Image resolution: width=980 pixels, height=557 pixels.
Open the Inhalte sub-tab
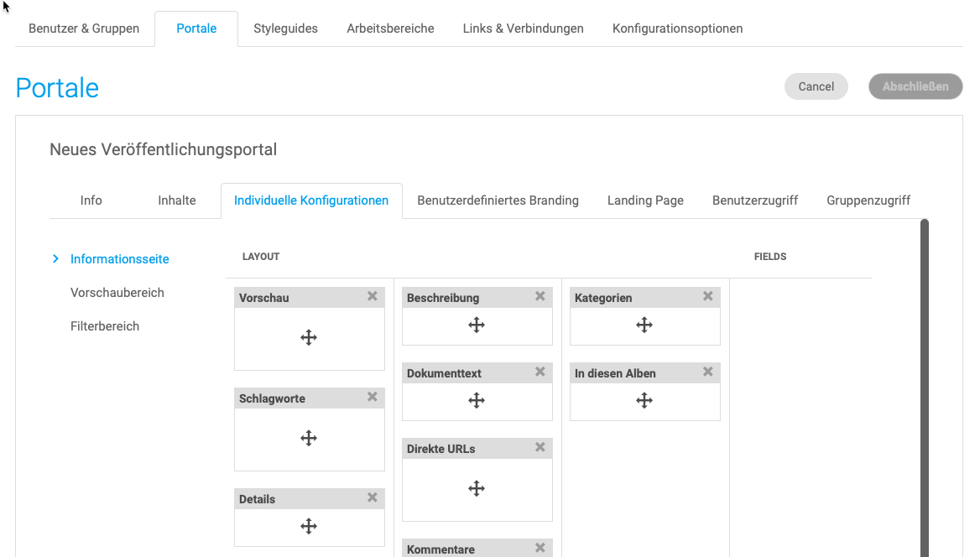click(x=177, y=200)
